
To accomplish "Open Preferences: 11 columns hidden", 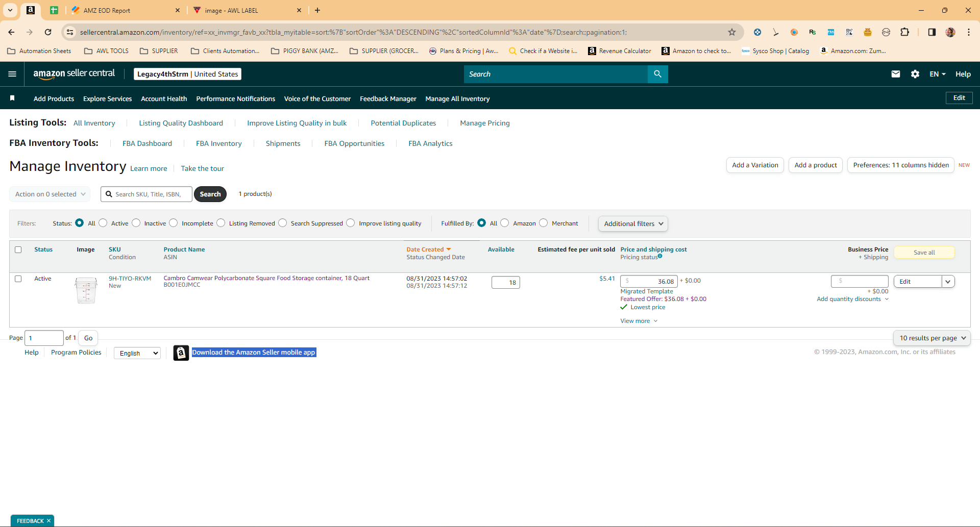I will tap(901, 165).
